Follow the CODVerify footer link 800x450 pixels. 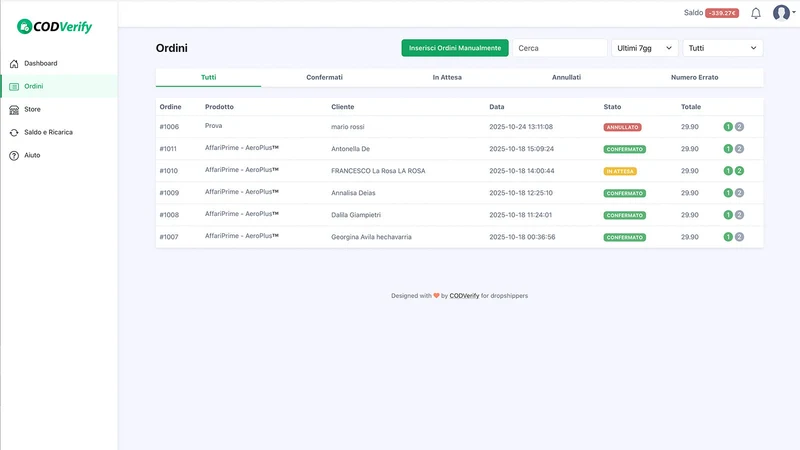click(464, 296)
